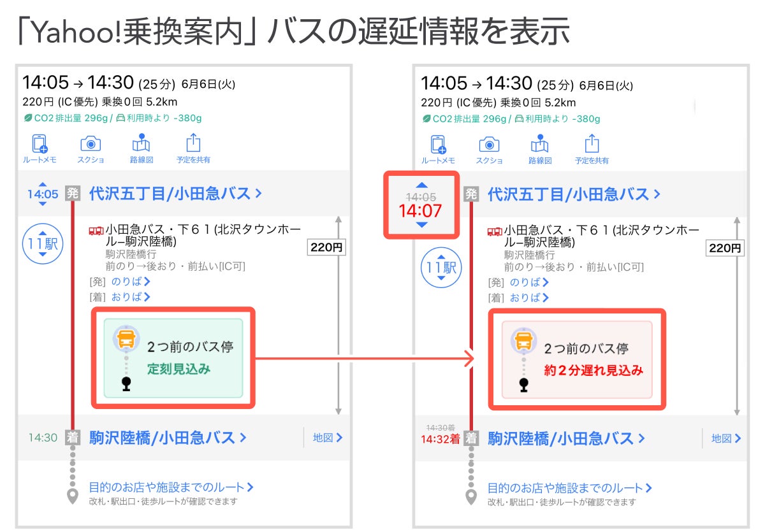Tap 220円 fare box in right screen
This screenshot has width=765, height=532.
[x=725, y=248]
